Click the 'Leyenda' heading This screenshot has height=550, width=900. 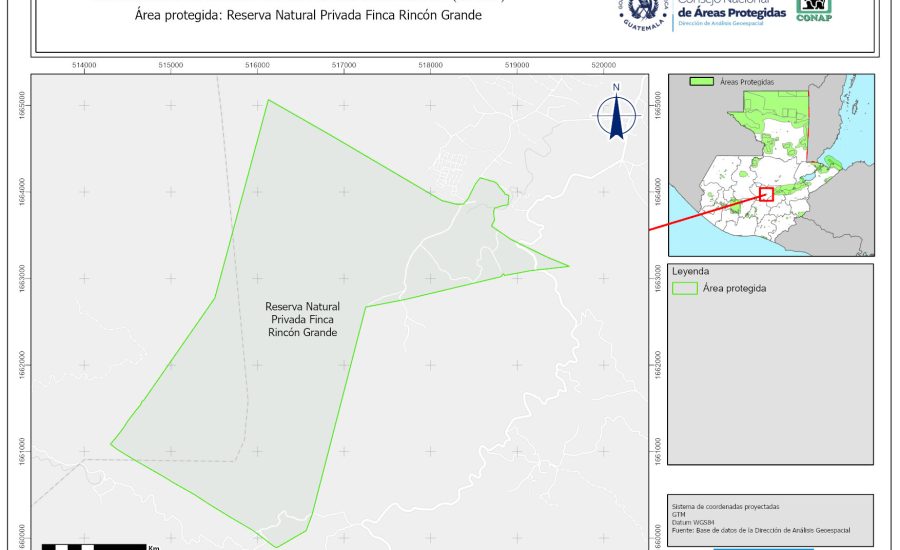click(690, 271)
